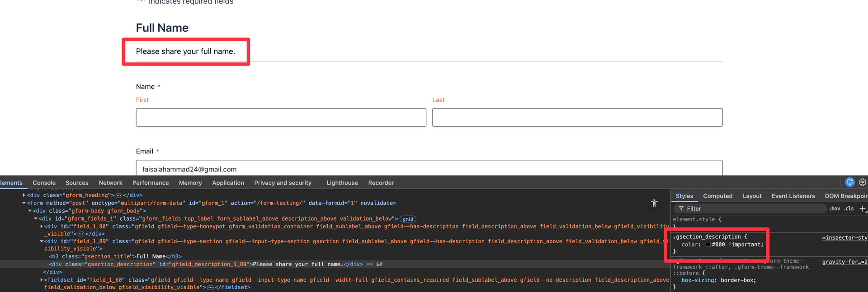868x292 pixels.
Task: Expand the field_1_90 honeypot div
Action: 42,227
